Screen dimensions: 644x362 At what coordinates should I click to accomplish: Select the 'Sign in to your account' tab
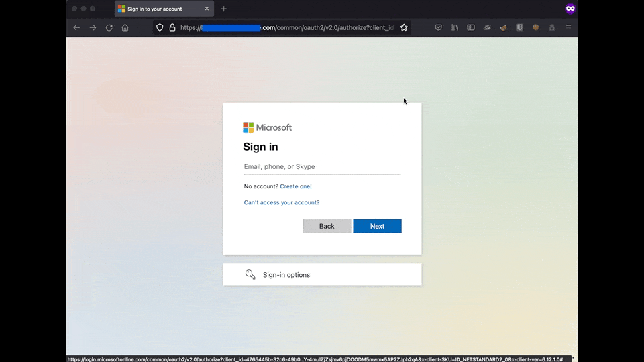click(x=164, y=9)
